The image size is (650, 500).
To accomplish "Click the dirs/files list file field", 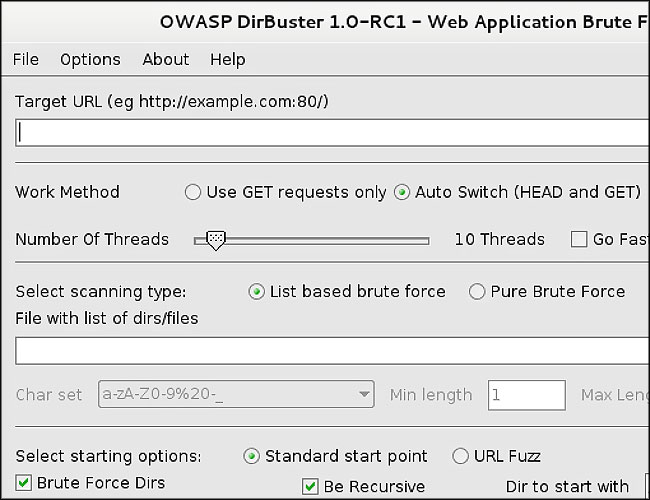I will click(332, 351).
